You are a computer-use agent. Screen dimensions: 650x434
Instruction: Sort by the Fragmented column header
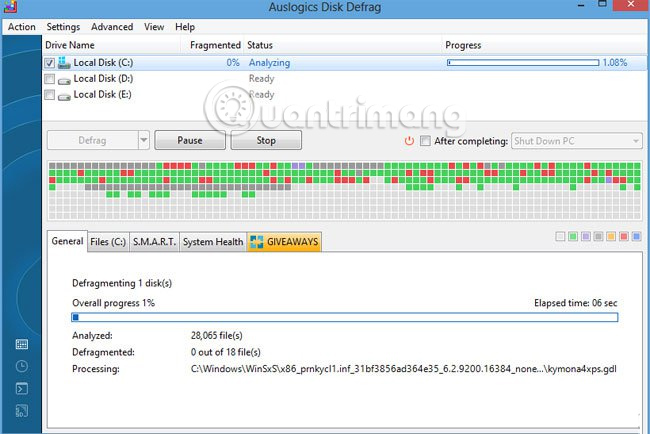[x=213, y=45]
